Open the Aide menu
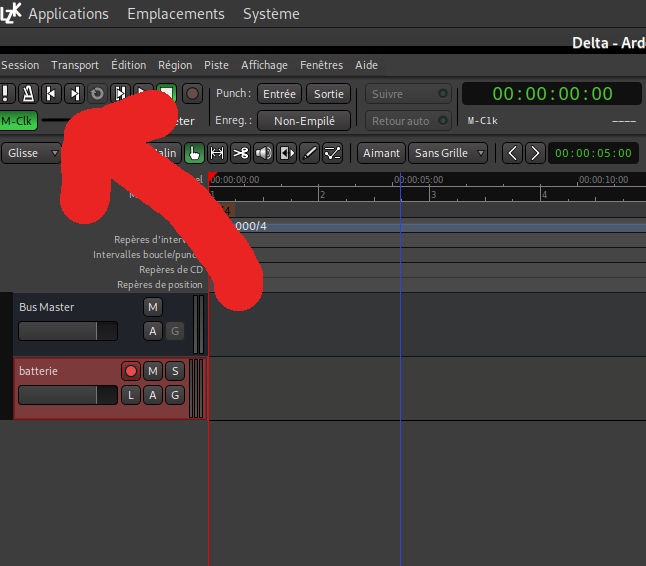 pyautogui.click(x=366, y=65)
